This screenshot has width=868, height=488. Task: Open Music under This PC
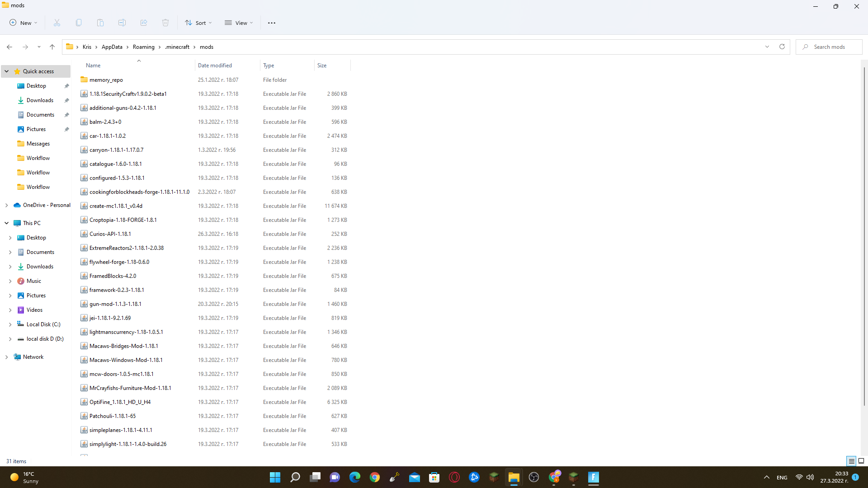pyautogui.click(x=33, y=281)
